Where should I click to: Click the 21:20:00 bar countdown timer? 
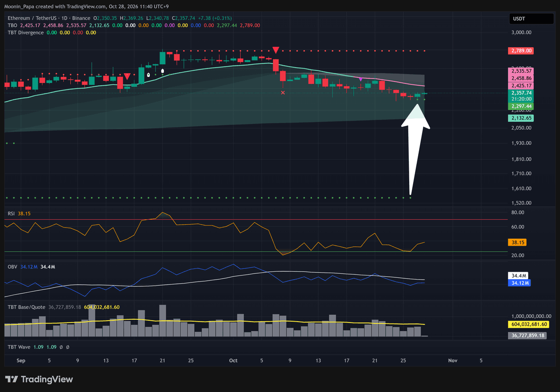point(521,99)
